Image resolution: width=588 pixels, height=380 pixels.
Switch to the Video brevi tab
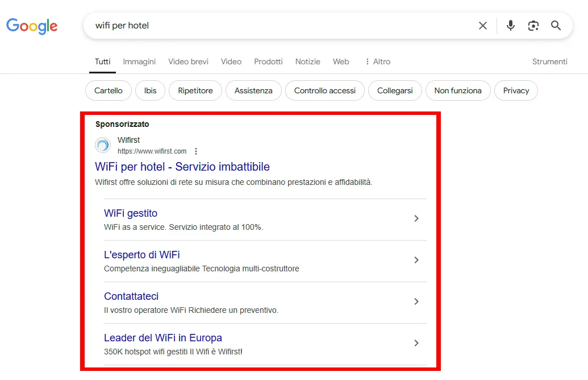pos(188,61)
